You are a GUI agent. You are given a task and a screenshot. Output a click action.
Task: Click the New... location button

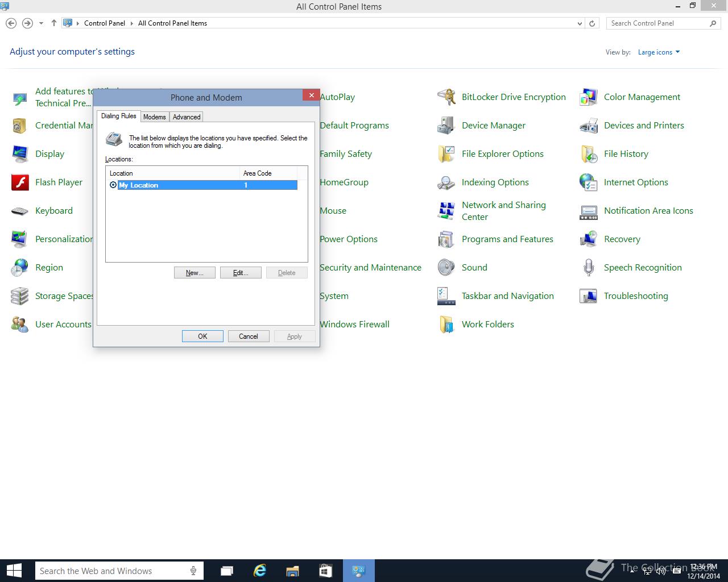(x=195, y=273)
